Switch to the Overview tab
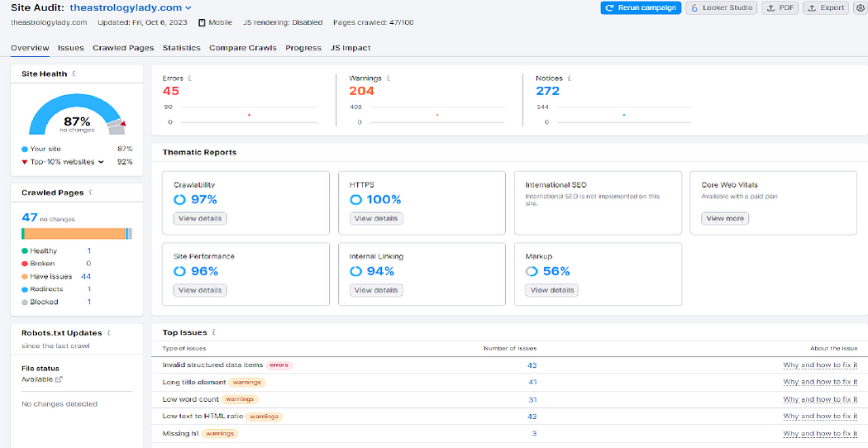This screenshot has width=868, height=448. click(x=30, y=48)
